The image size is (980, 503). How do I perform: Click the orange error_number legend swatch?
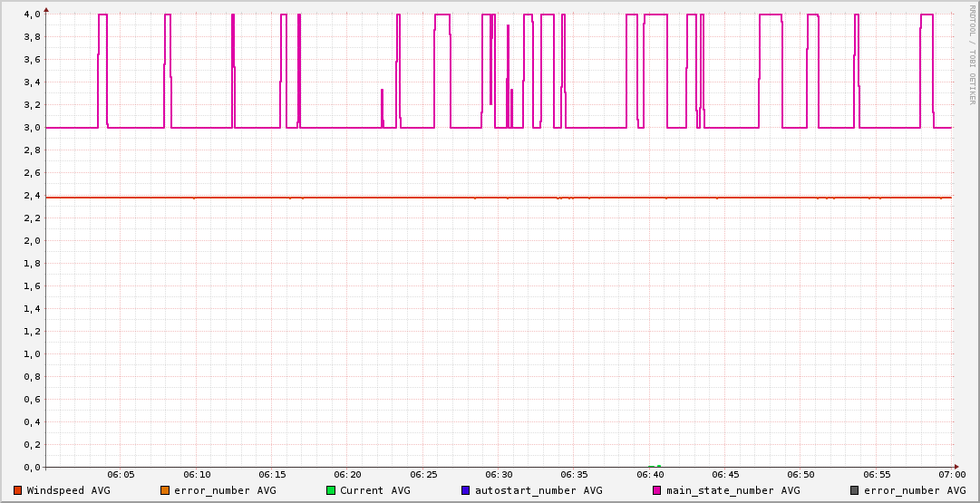pyautogui.click(x=165, y=490)
